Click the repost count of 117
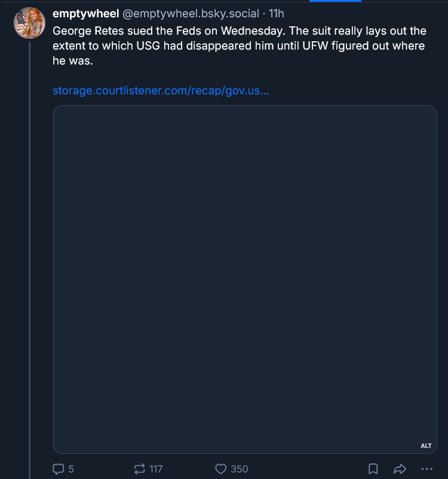 [x=156, y=469]
